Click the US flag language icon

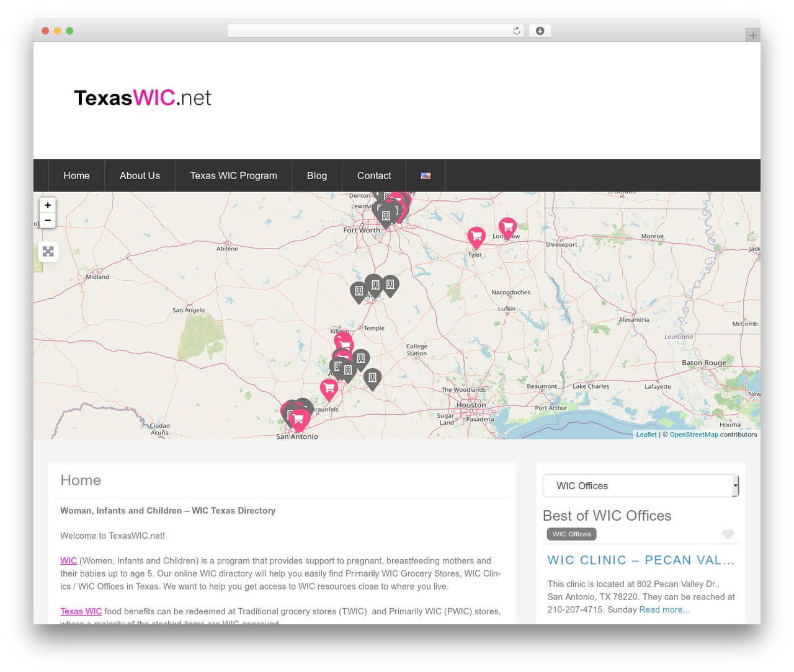coord(426,175)
